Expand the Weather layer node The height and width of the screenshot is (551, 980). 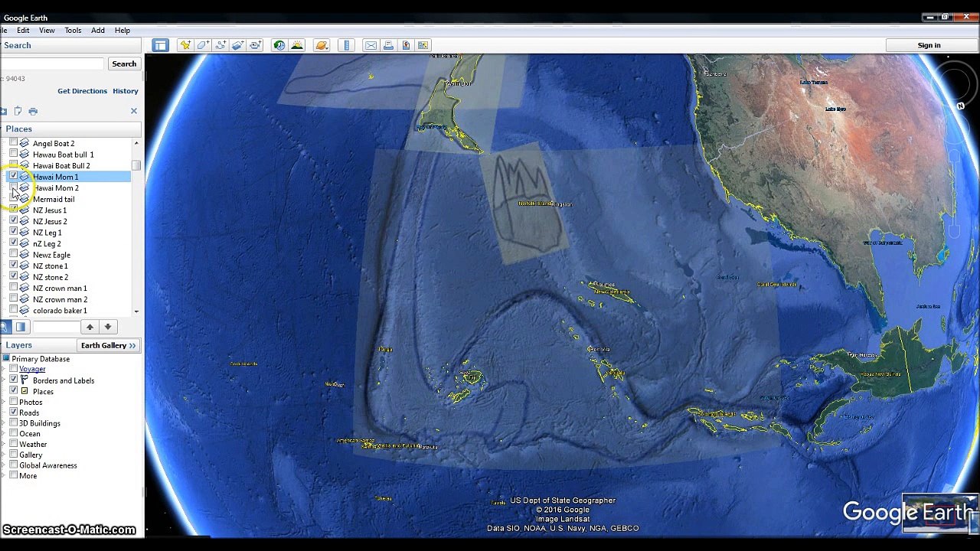click(x=3, y=445)
